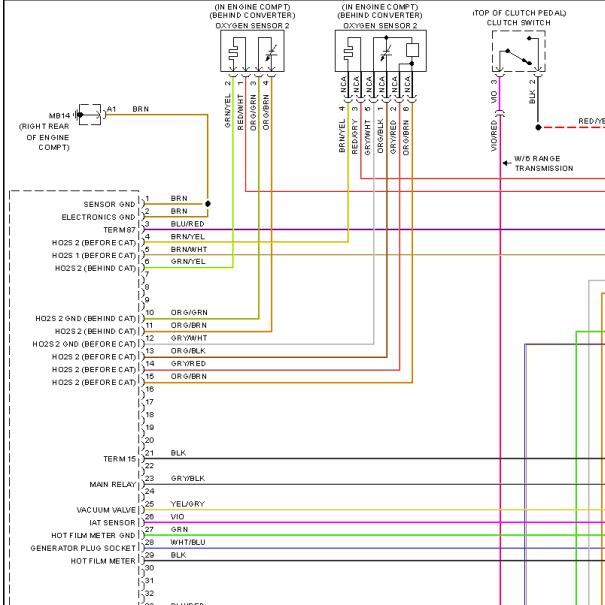The image size is (605, 605).
Task: Click the VIO label at pin 26
Action: 177,517
